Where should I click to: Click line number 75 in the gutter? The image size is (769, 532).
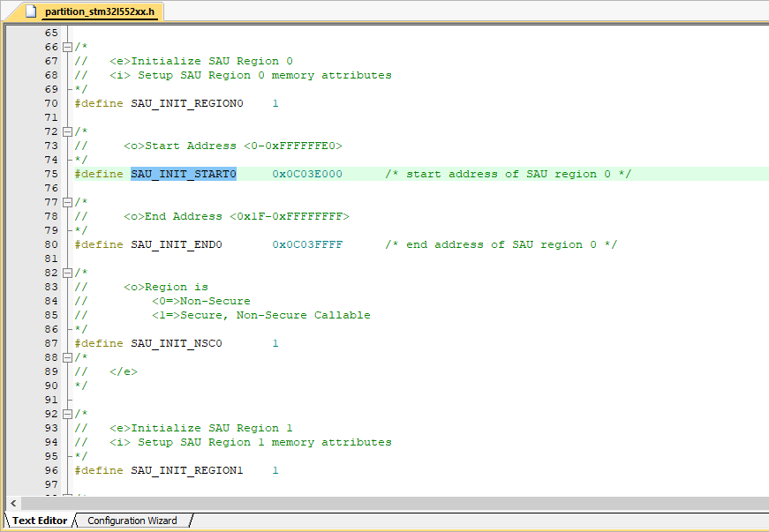(51, 174)
